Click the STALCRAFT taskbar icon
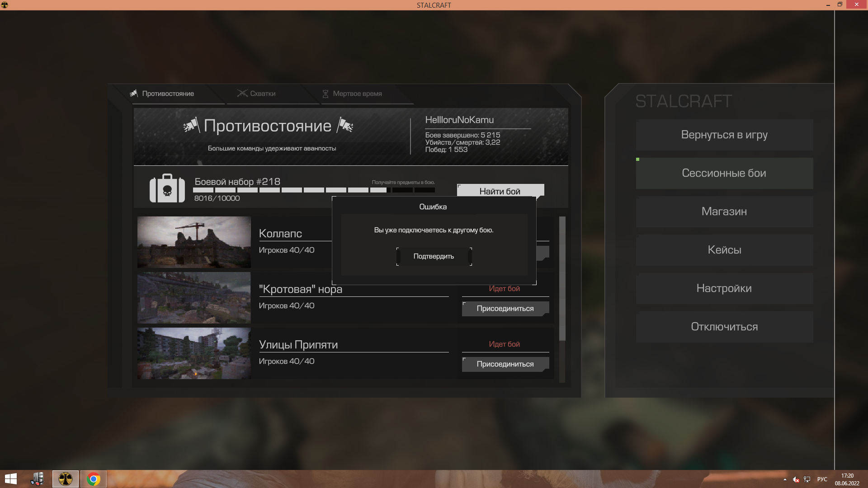This screenshot has height=488, width=868. pos(66,479)
